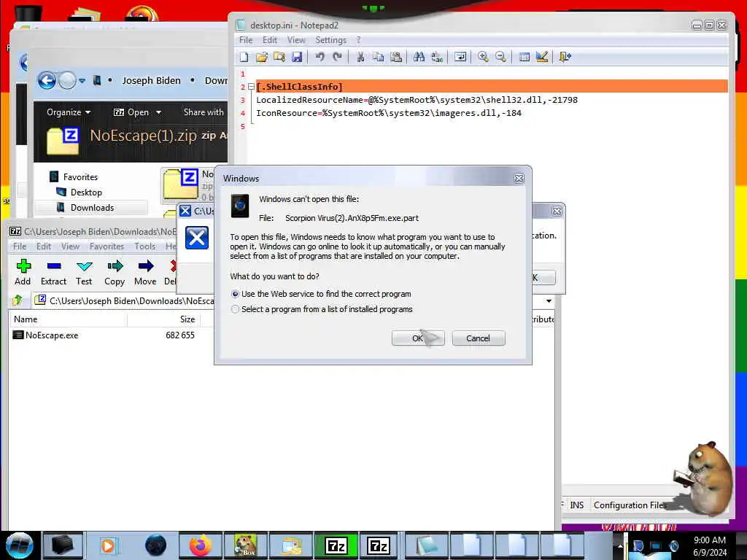Open the Tools menu in 7-Zip
The width and height of the screenshot is (747, 560).
tap(145, 246)
